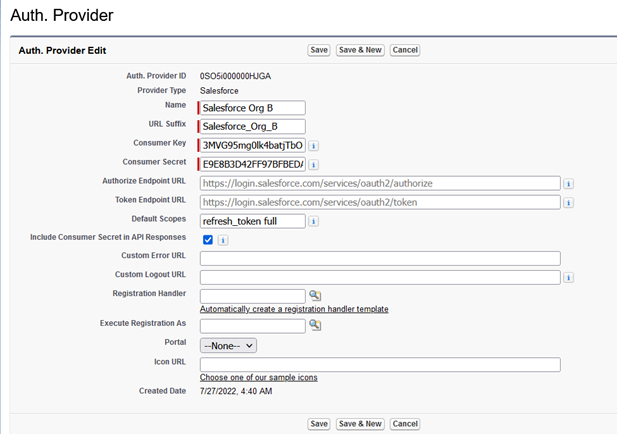This screenshot has width=617, height=434.
Task: Click into the Custom Error URL field
Action: (380, 258)
